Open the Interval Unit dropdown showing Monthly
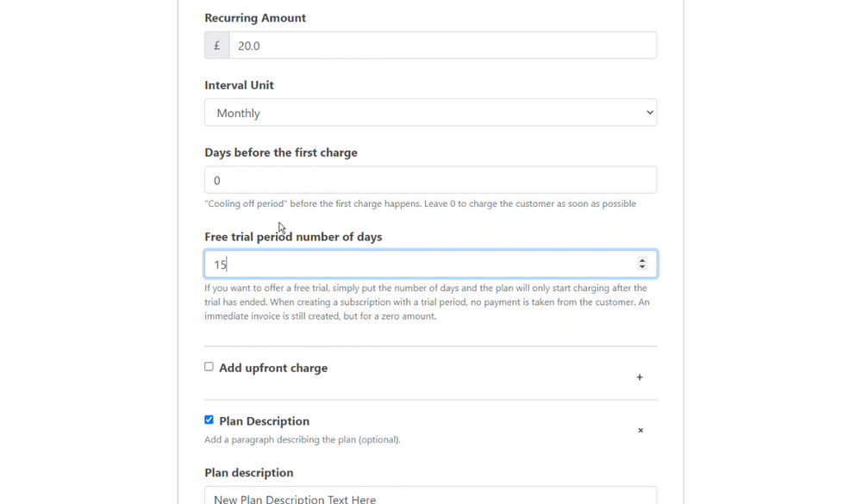The image size is (862, 504). (430, 113)
